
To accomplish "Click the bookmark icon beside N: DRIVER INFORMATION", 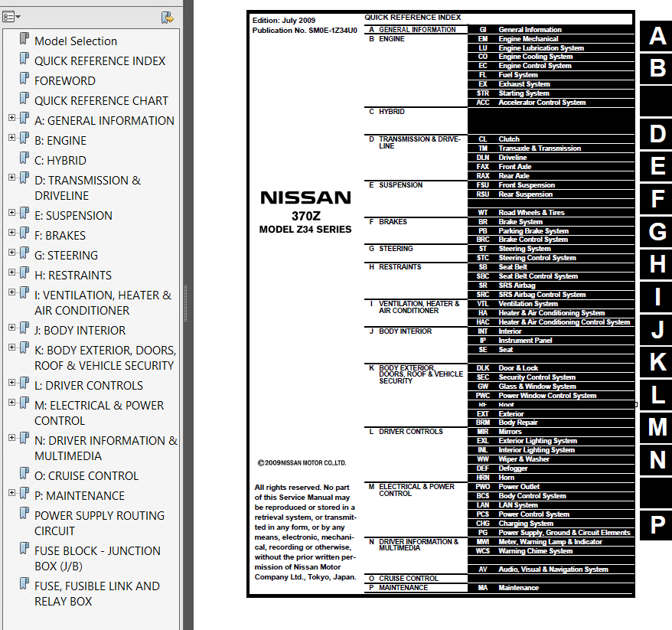I will click(x=24, y=439).
